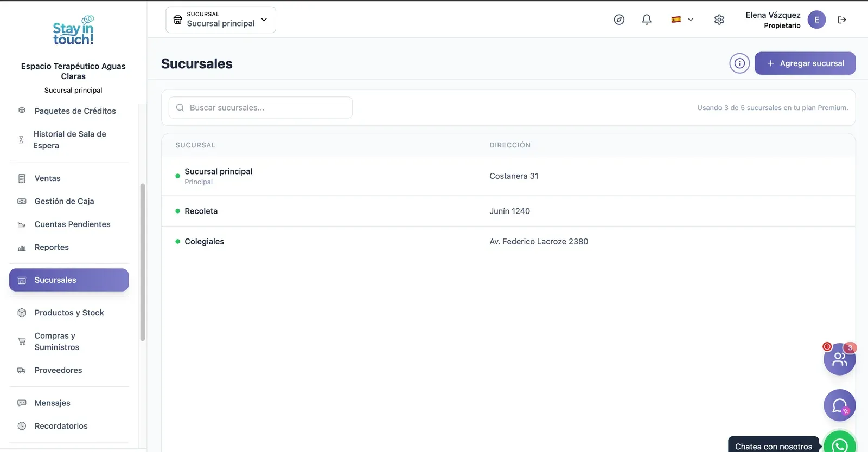Screen dimensions: 868x452
Task: Open the language flag dropdown
Action: point(682,20)
